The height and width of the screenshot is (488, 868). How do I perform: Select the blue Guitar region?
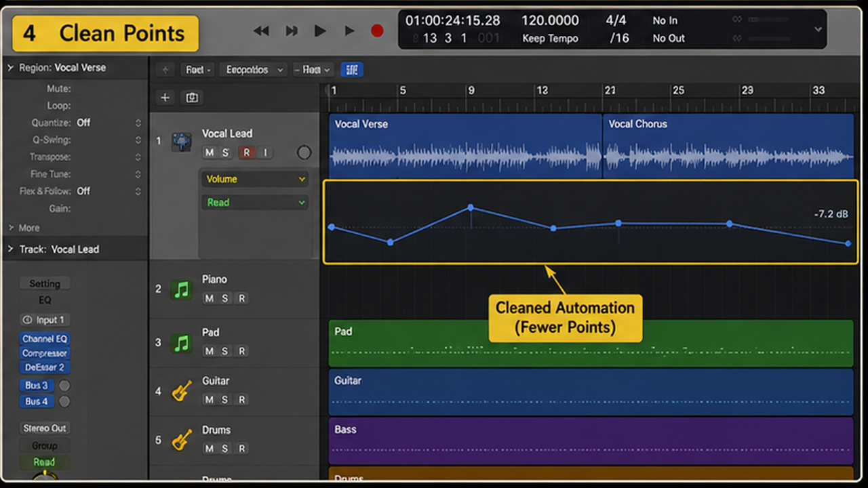coord(591,392)
